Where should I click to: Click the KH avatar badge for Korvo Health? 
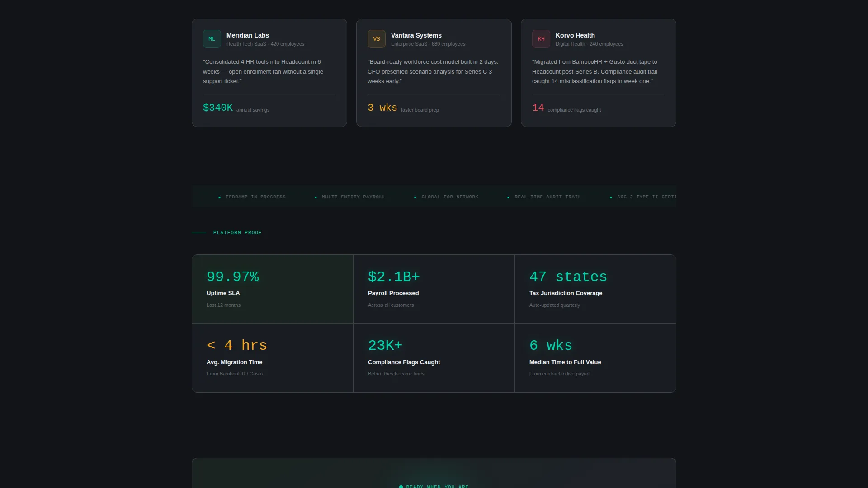[541, 39]
